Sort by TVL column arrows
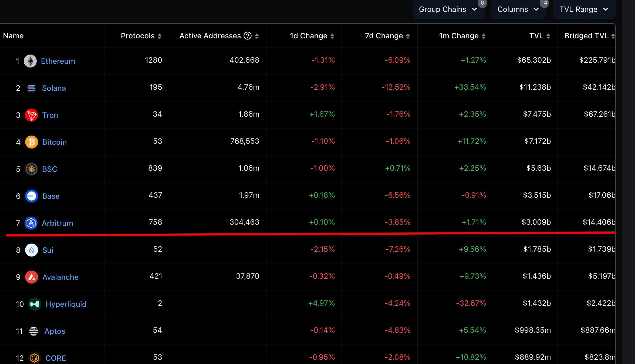635x364 pixels. (x=548, y=36)
